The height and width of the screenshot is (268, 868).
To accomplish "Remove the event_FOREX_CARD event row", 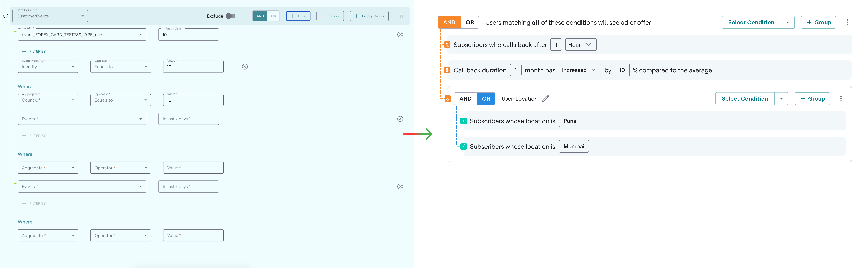I will coord(400,34).
